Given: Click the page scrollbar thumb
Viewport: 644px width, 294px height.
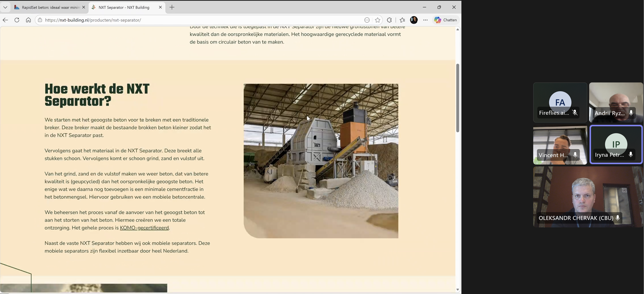Looking at the screenshot, I should coord(458,98).
